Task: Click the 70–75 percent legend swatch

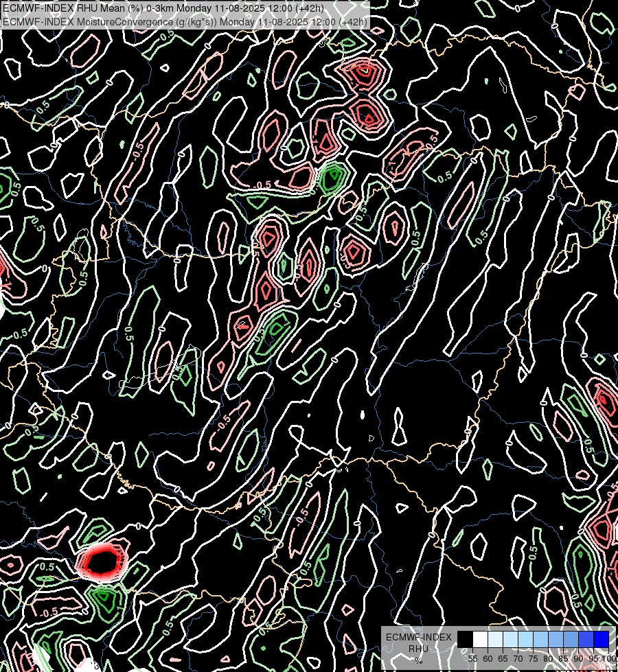Action: [x=525, y=640]
